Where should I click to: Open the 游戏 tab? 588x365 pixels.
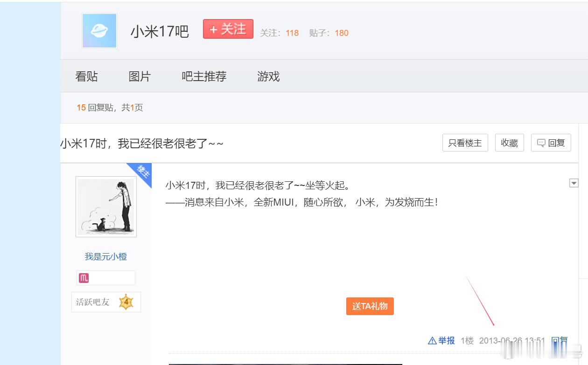click(x=268, y=76)
